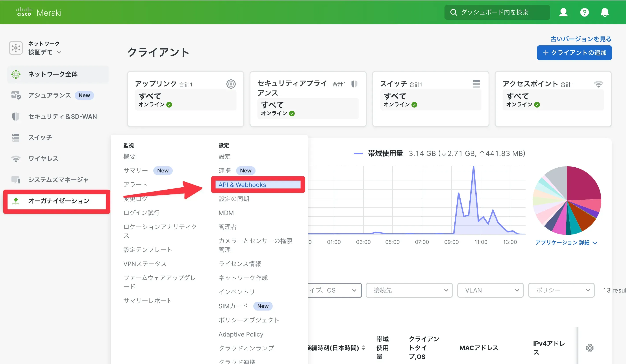This screenshot has height=364, width=626.
Task: Select アシュアランス in the sidebar
Action: [49, 95]
